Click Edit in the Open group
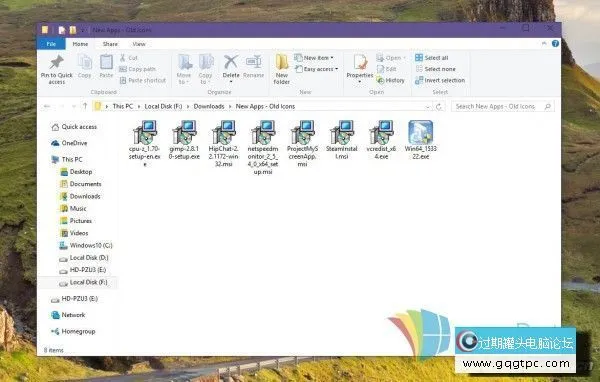600x382 pixels. point(386,69)
